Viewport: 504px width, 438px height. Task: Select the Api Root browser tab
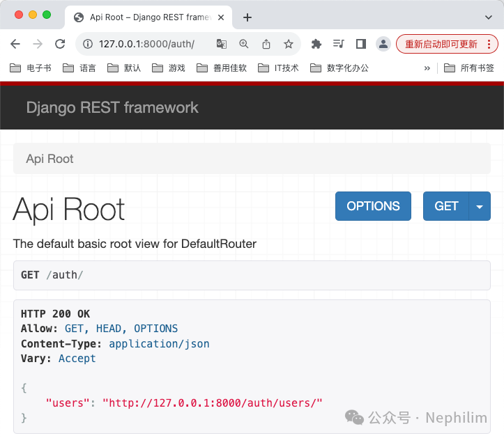click(148, 17)
